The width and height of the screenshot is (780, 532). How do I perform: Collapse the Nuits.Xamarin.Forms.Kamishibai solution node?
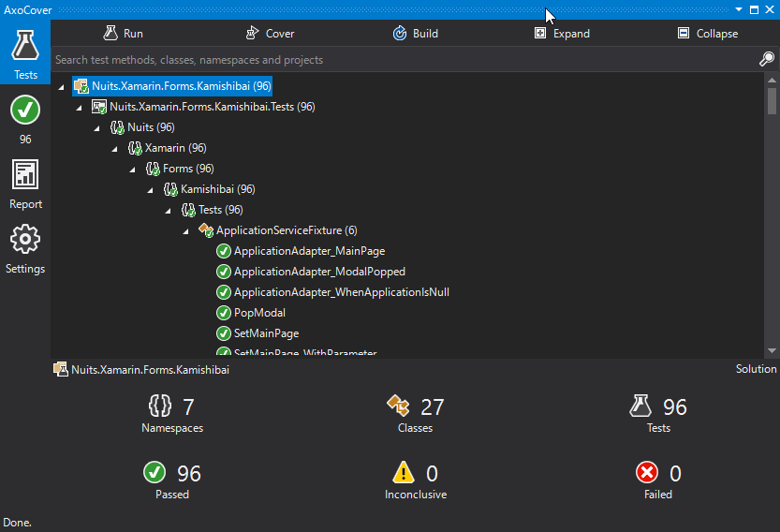pyautogui.click(x=61, y=87)
